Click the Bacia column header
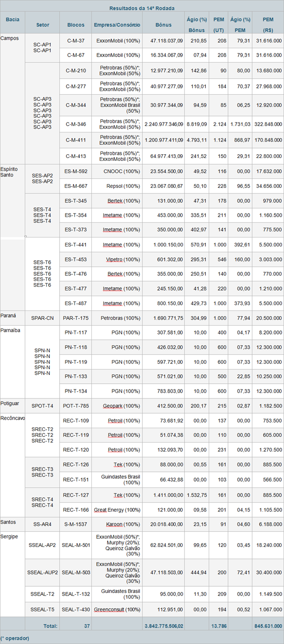 click(12, 19)
